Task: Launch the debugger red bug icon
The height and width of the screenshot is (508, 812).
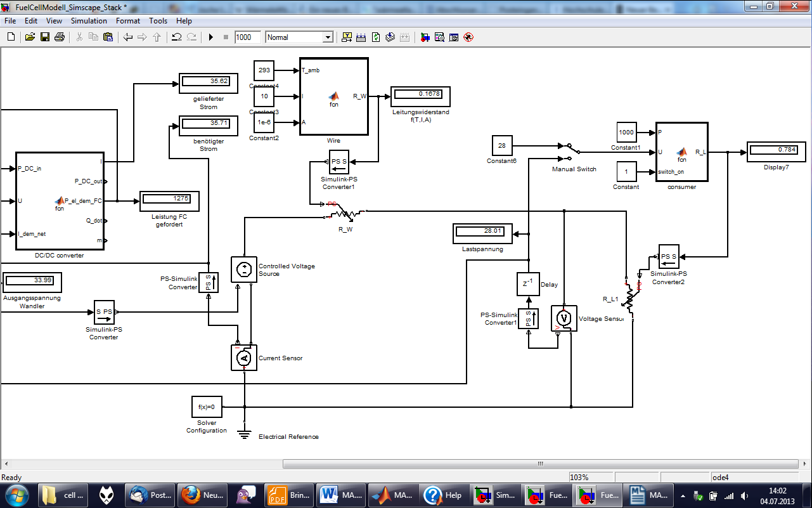Action: [x=468, y=37]
